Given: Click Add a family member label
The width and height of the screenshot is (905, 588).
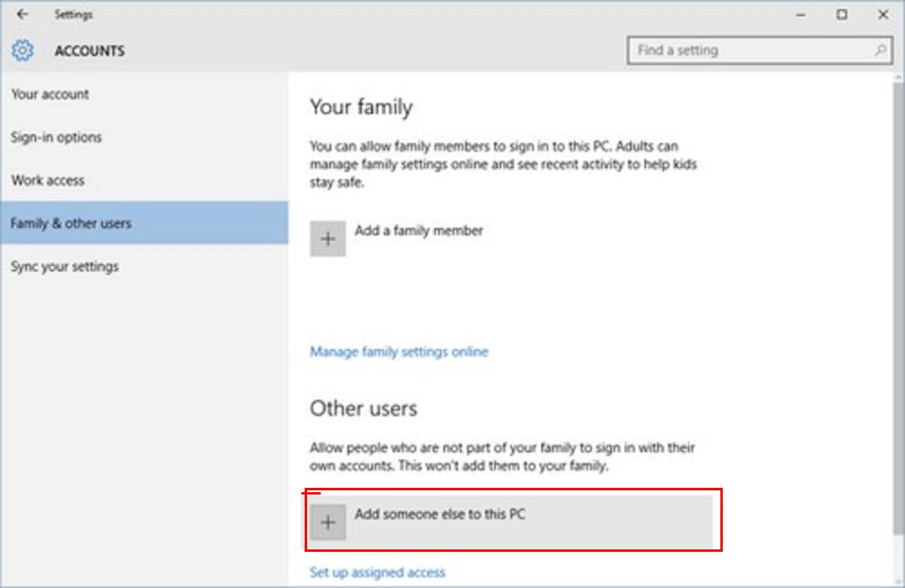Looking at the screenshot, I should pos(419,230).
